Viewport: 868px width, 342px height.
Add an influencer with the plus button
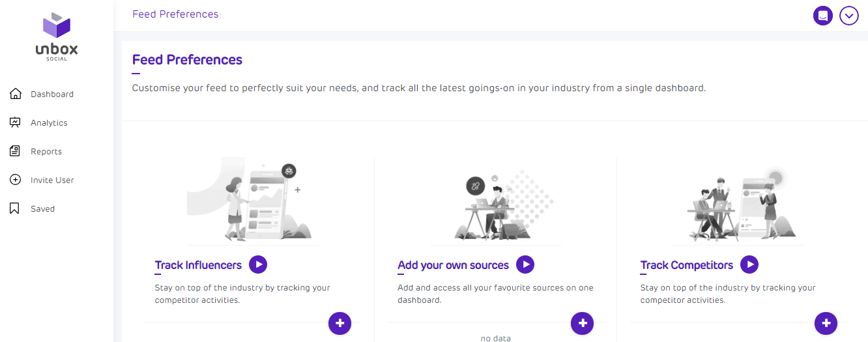pos(340,322)
